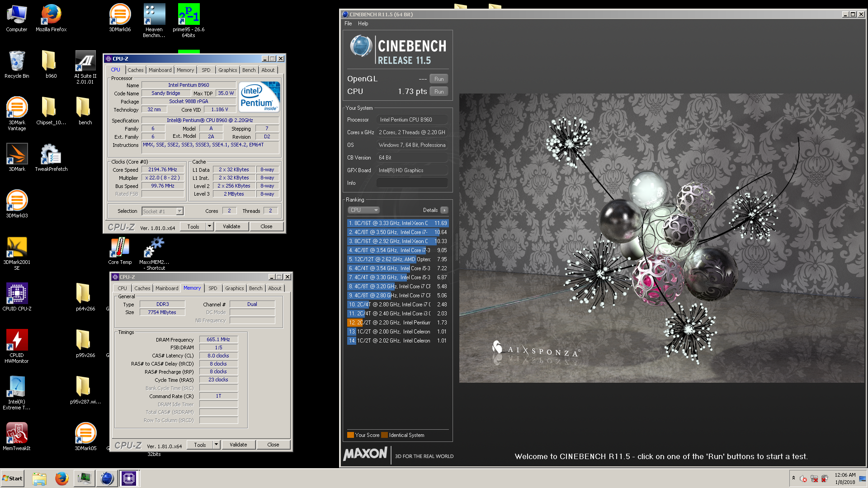Switch to Caches tab in top CPU-Z window
This screenshot has width=868, height=488.
(x=135, y=70)
